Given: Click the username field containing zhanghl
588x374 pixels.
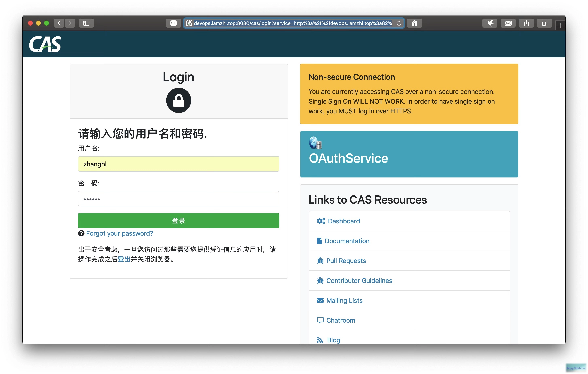Looking at the screenshot, I should click(179, 164).
